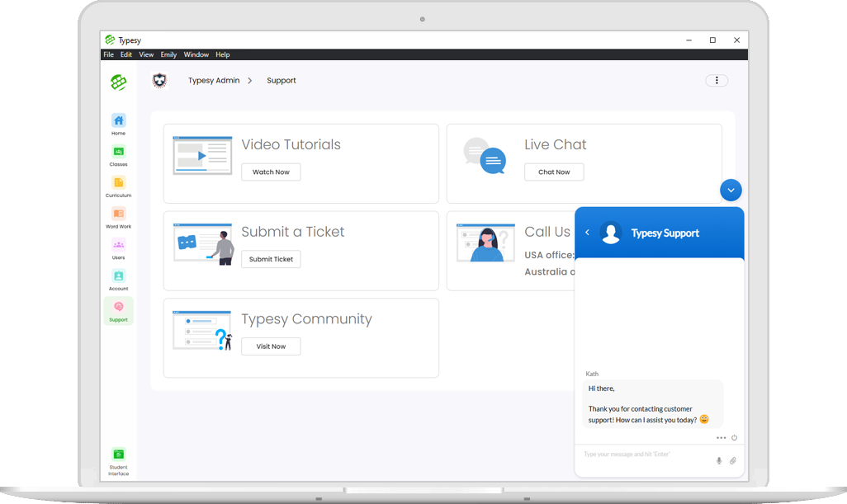Select the Support sidebar icon
Viewport: 847px width, 504px height.
pos(118,311)
